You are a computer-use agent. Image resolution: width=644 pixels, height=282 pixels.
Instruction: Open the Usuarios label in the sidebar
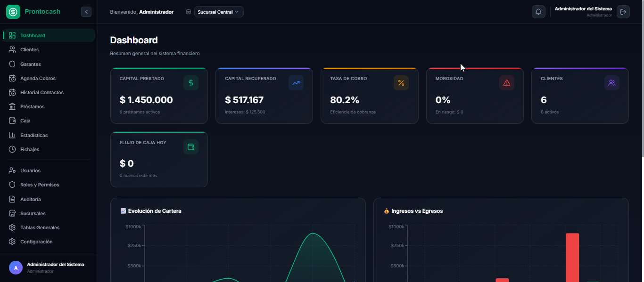[x=30, y=170]
